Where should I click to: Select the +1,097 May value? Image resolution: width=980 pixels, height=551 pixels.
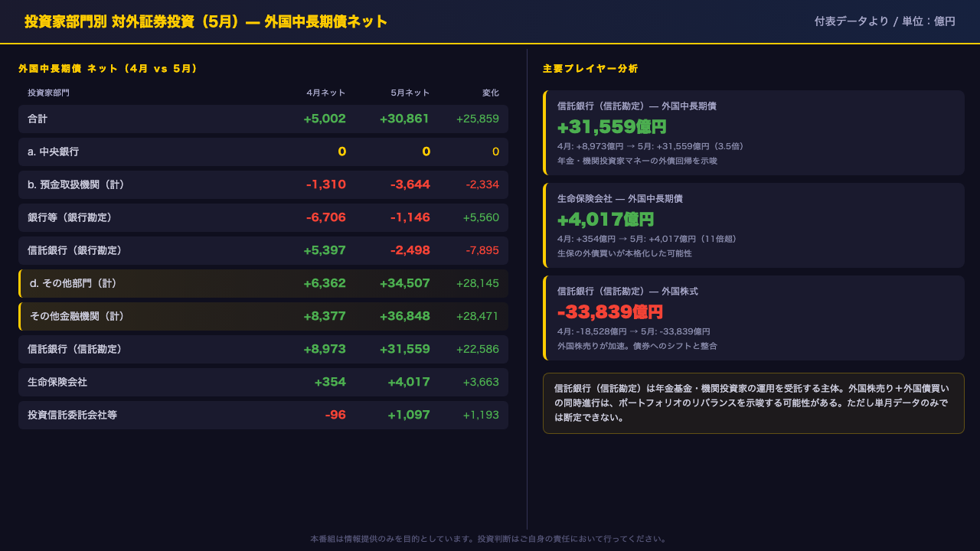click(409, 416)
